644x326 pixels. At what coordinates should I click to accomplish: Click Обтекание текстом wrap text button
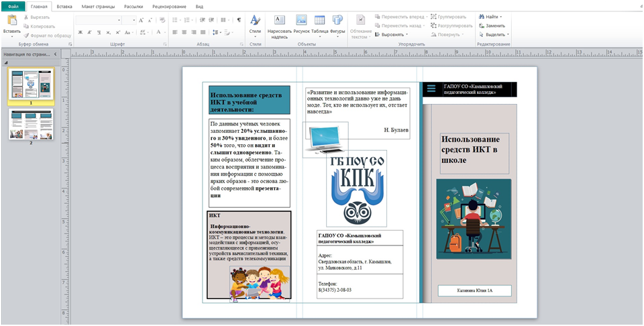pyautogui.click(x=361, y=27)
